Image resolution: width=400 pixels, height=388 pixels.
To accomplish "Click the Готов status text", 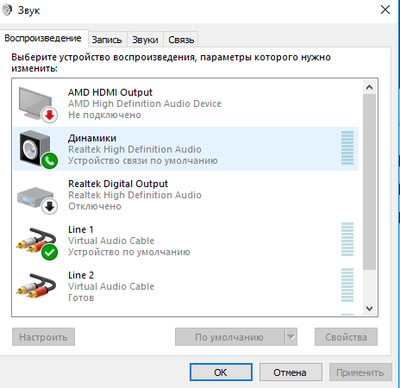I will (x=81, y=297).
